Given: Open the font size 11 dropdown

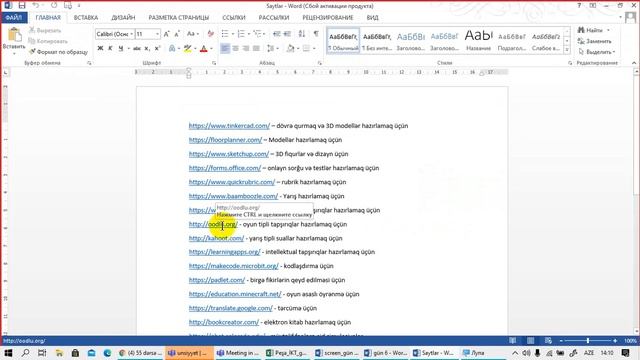Looking at the screenshot, I should pos(158,34).
